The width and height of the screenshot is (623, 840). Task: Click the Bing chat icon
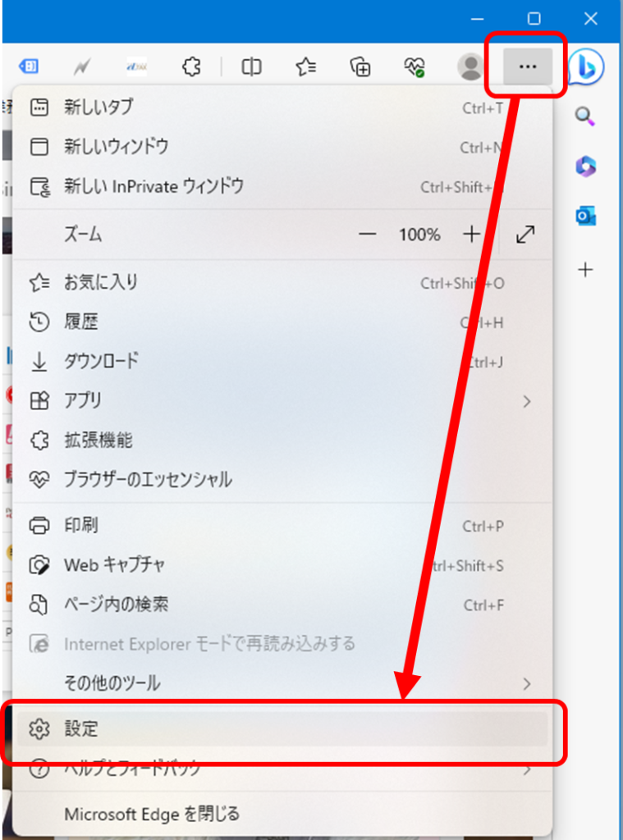tap(586, 67)
